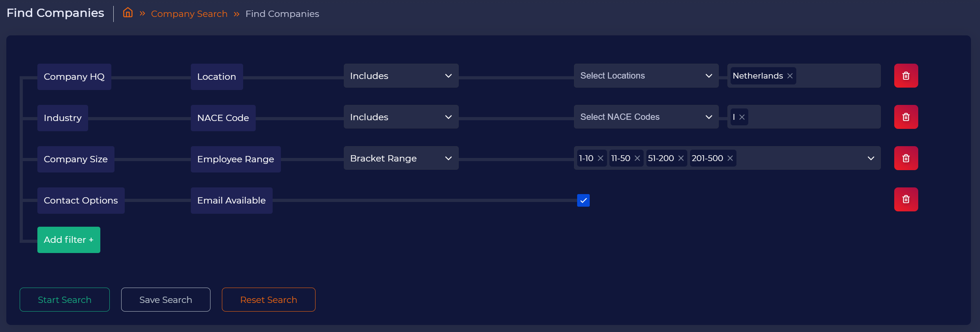980x332 pixels.
Task: Click the Start Search button
Action: (x=65, y=300)
